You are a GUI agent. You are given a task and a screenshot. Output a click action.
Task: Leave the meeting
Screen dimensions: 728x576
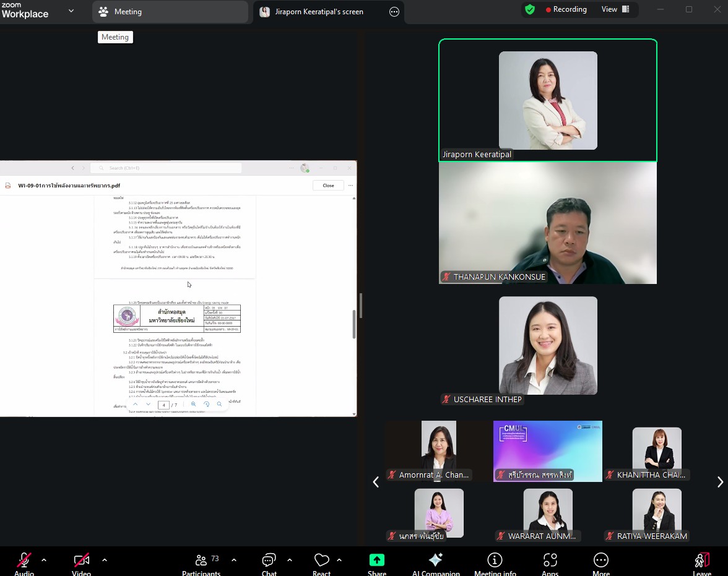(x=701, y=563)
